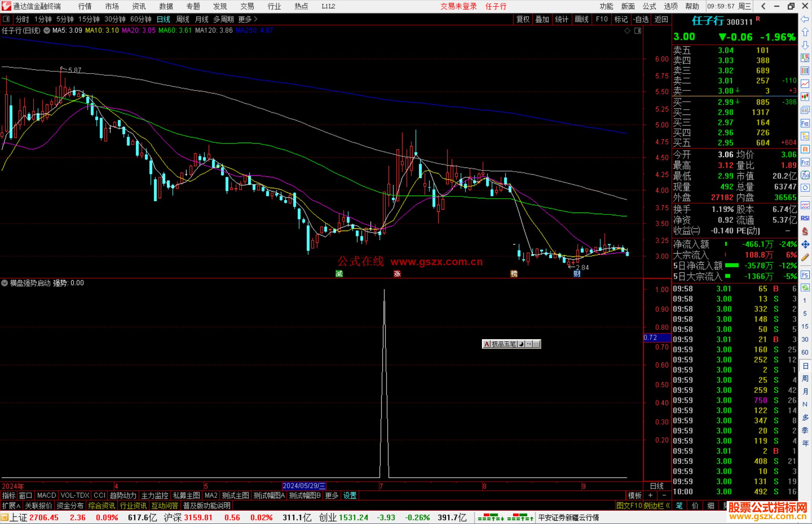This screenshot has height=524, width=812.
Task: Click the back arrow sidebar icon
Action: point(805,19)
